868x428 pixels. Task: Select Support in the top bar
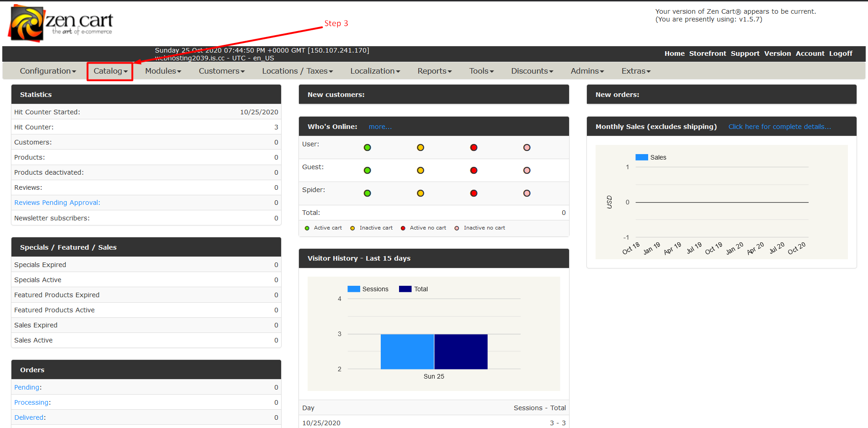click(x=745, y=53)
